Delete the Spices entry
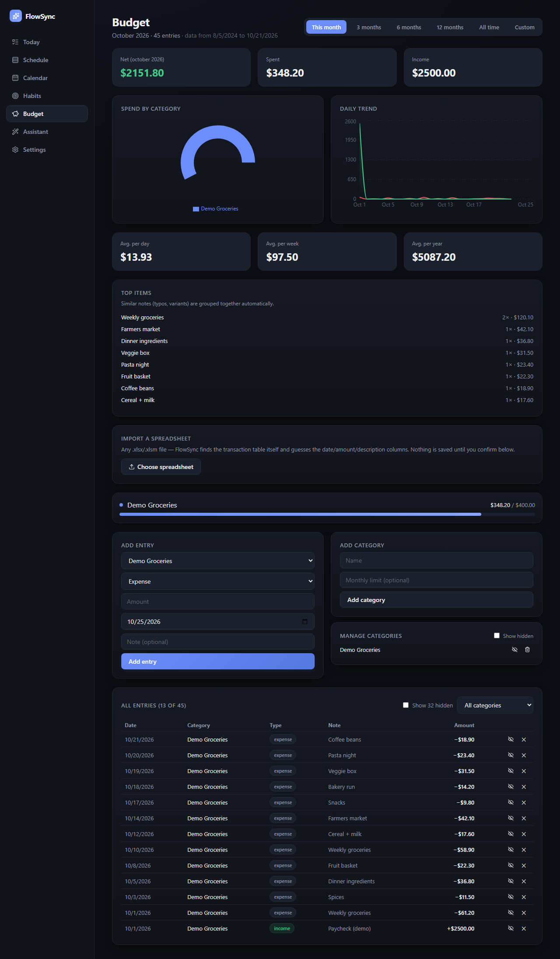Screen dimensions: 560x959 (x=524, y=897)
